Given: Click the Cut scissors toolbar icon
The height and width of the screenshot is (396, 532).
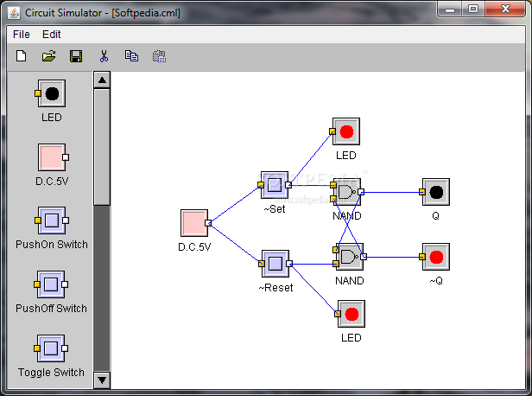Looking at the screenshot, I should [x=104, y=56].
